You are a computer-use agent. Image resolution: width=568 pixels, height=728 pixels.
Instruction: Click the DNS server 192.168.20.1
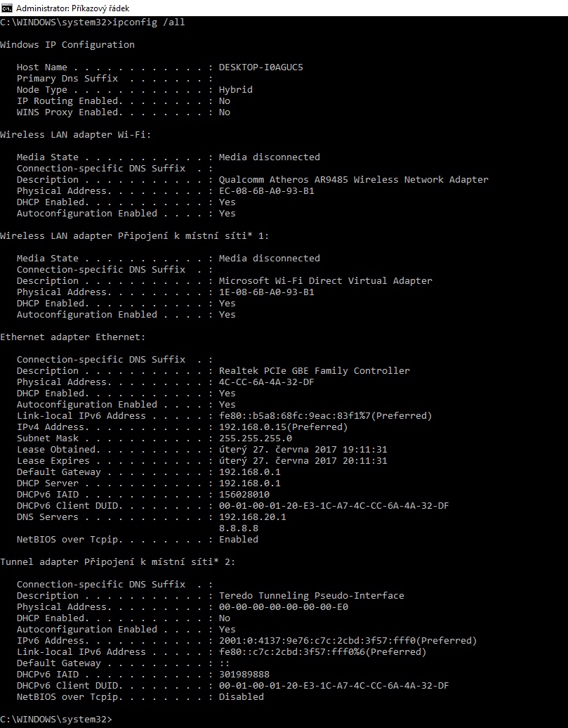(x=252, y=517)
